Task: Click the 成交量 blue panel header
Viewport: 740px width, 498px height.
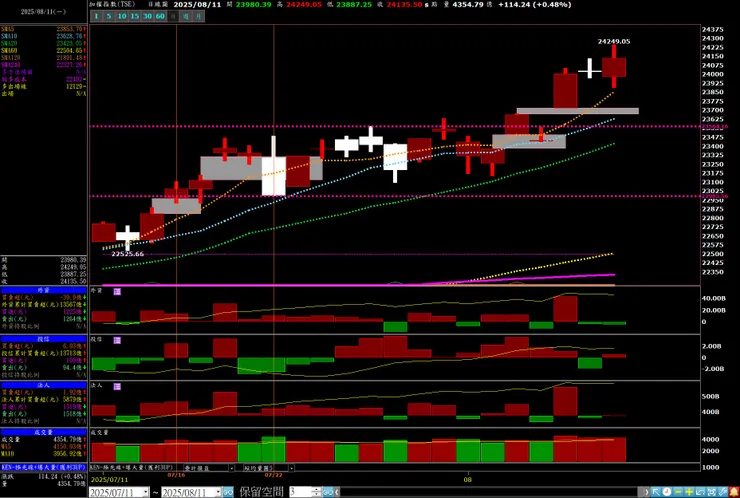Action: click(43, 432)
